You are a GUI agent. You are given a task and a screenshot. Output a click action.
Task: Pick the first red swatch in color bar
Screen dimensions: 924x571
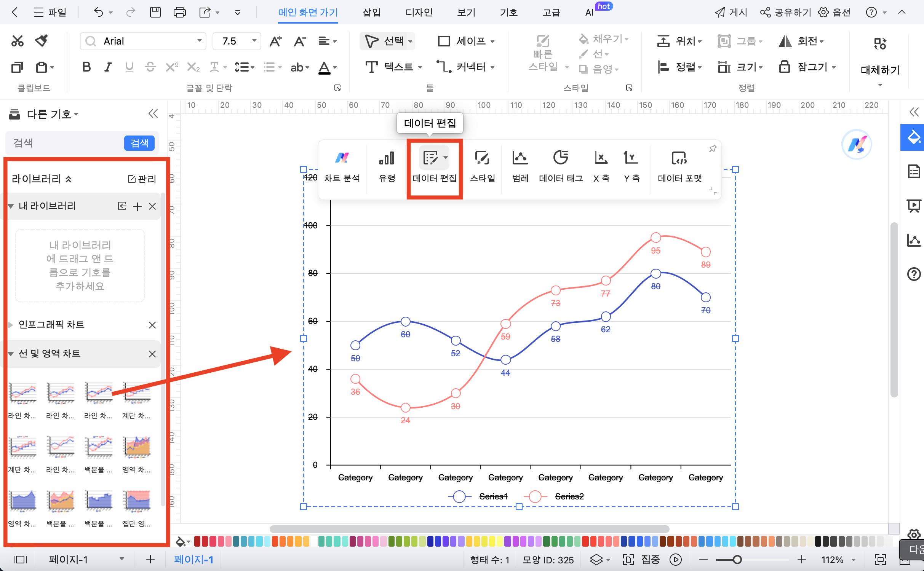[x=197, y=541]
